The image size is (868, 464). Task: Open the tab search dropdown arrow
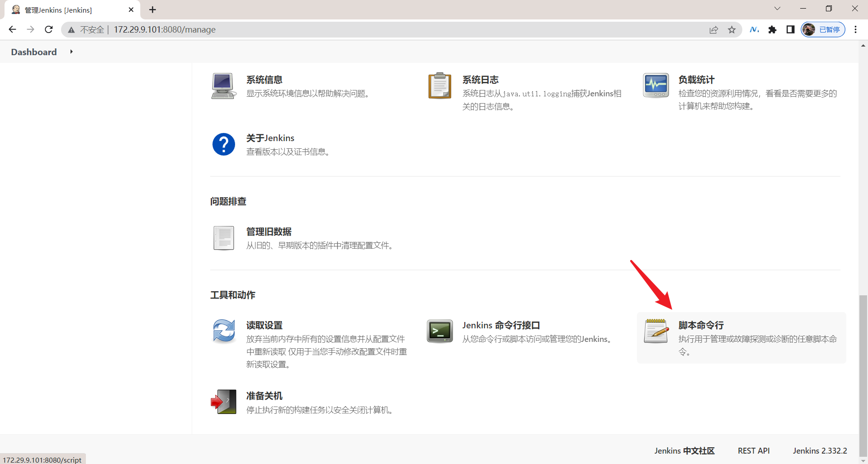(x=778, y=9)
